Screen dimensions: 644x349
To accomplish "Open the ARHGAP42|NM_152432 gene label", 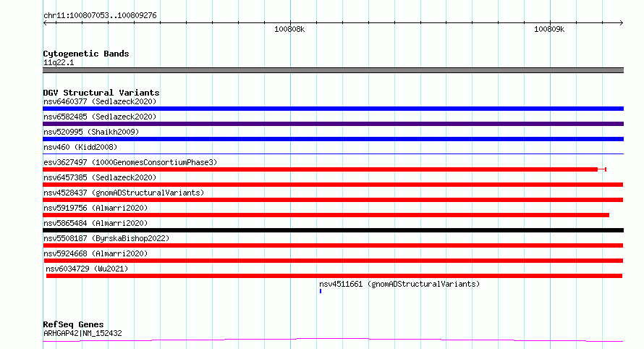I will coord(82,333).
